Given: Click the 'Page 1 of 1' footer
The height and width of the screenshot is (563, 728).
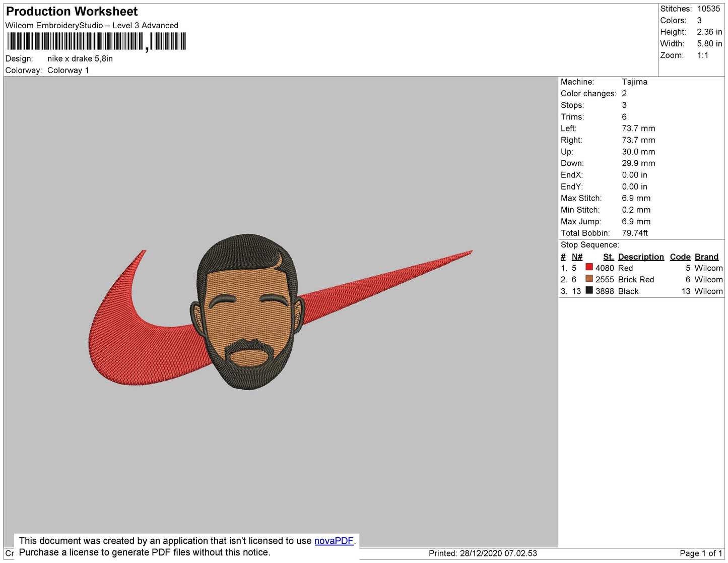Looking at the screenshot, I should pos(701,553).
